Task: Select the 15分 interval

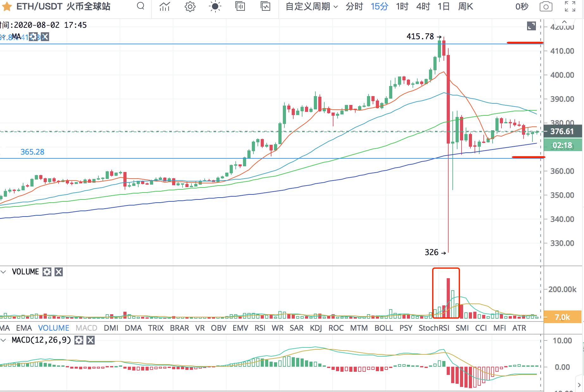Action: 379,6
